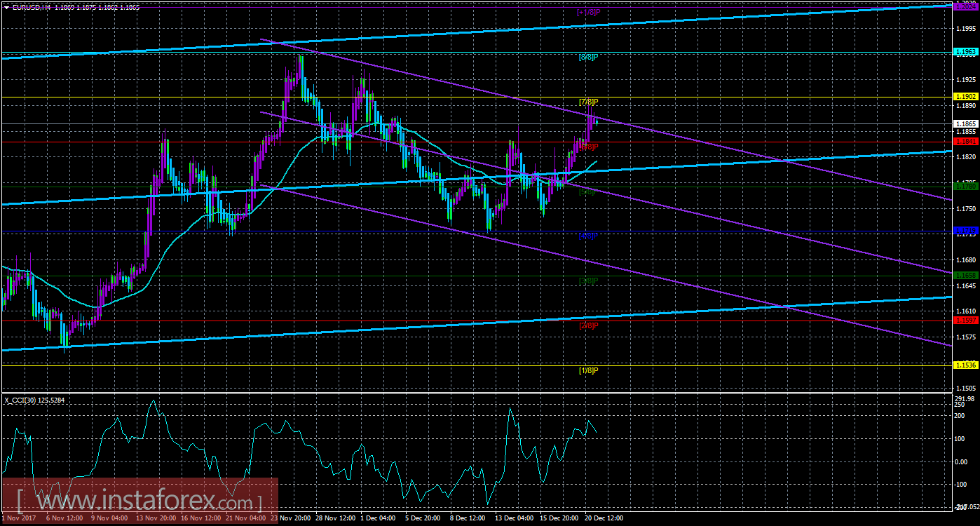Click the 1.1995 price axis value
Viewport: 980px width, 526px height.
(x=966, y=29)
